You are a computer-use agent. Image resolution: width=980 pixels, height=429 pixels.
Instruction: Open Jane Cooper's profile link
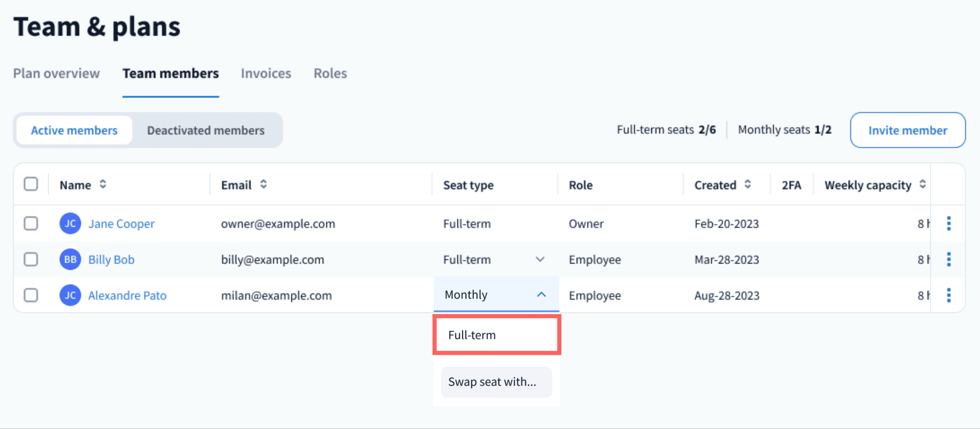pos(121,223)
